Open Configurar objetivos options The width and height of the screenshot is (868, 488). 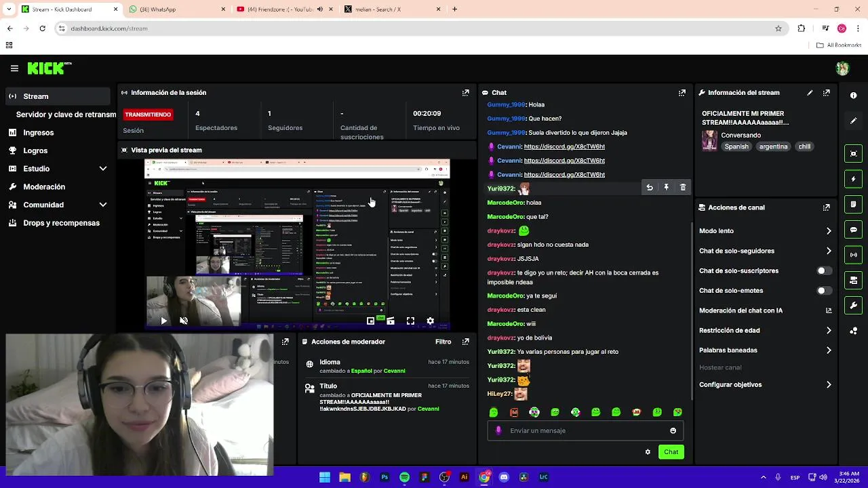click(765, 385)
